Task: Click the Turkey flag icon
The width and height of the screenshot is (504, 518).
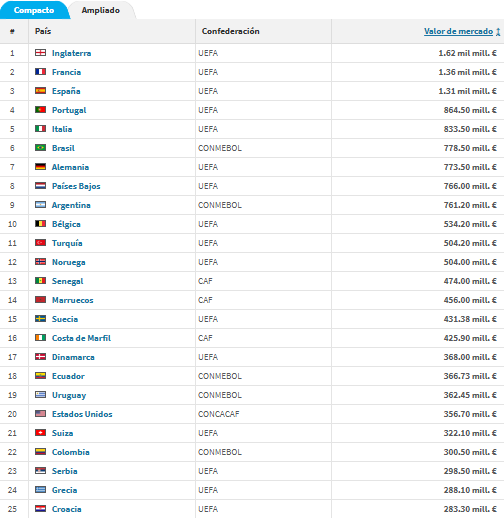Action: point(40,243)
